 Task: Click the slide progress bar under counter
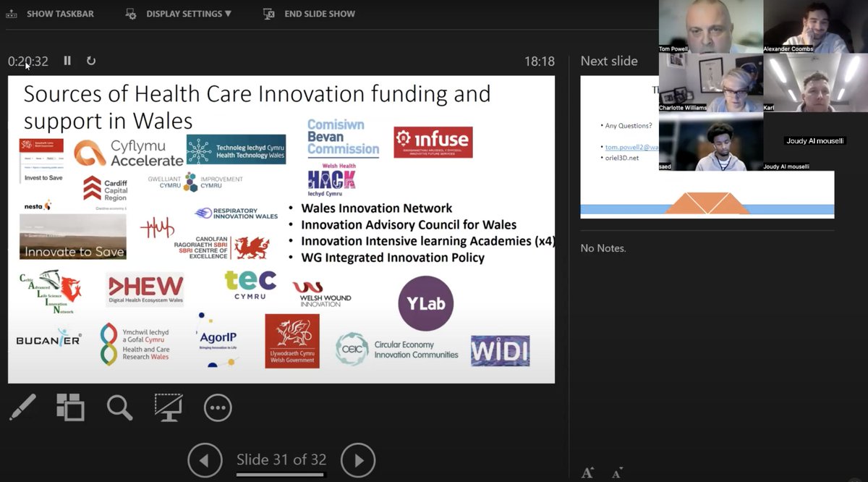click(281, 475)
